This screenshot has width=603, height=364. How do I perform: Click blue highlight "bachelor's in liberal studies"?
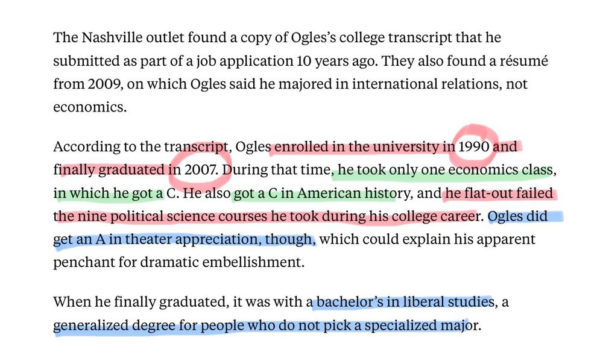404,301
